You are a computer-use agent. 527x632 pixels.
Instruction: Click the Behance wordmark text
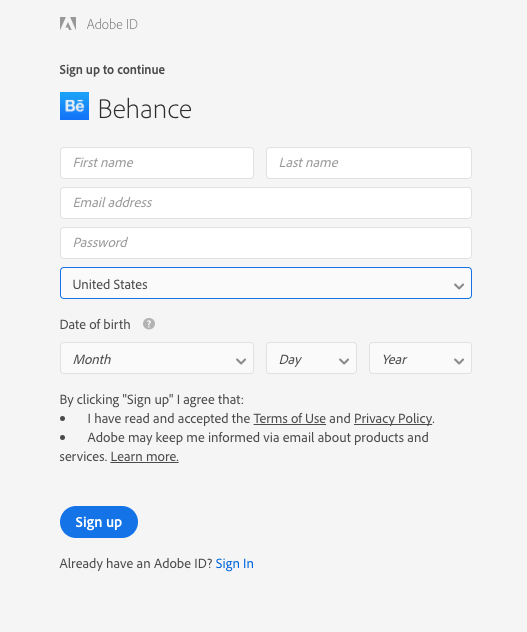pyautogui.click(x=145, y=109)
